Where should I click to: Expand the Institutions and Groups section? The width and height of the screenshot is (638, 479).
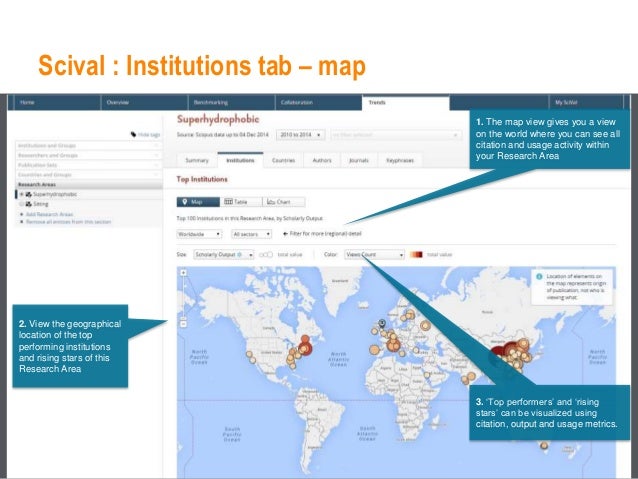88,145
